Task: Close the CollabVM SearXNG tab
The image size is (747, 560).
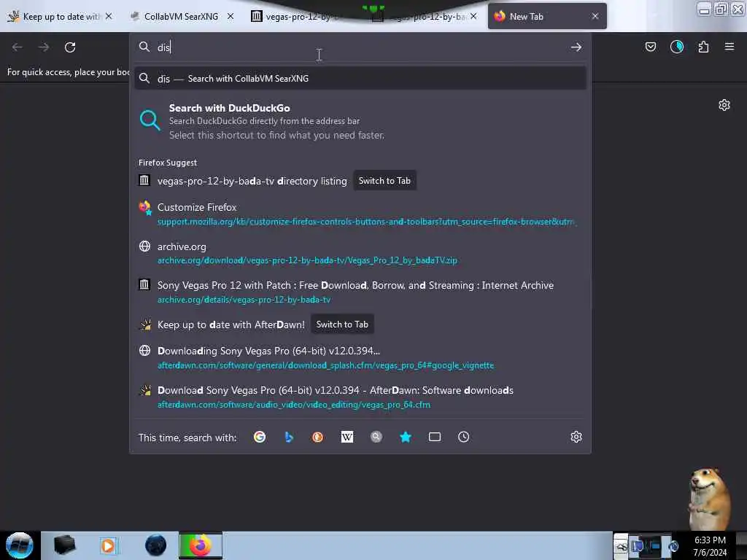Action: point(231,16)
